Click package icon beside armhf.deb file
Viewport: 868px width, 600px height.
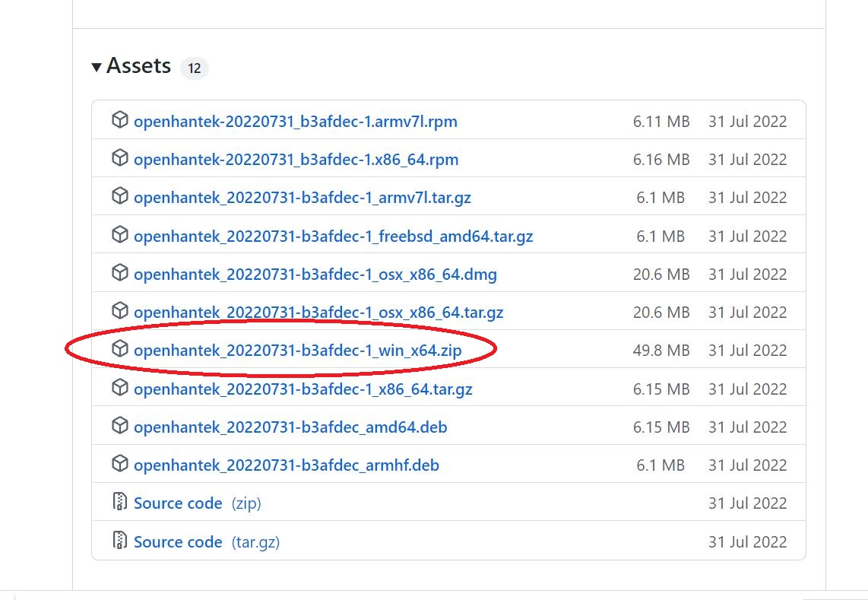point(119,464)
